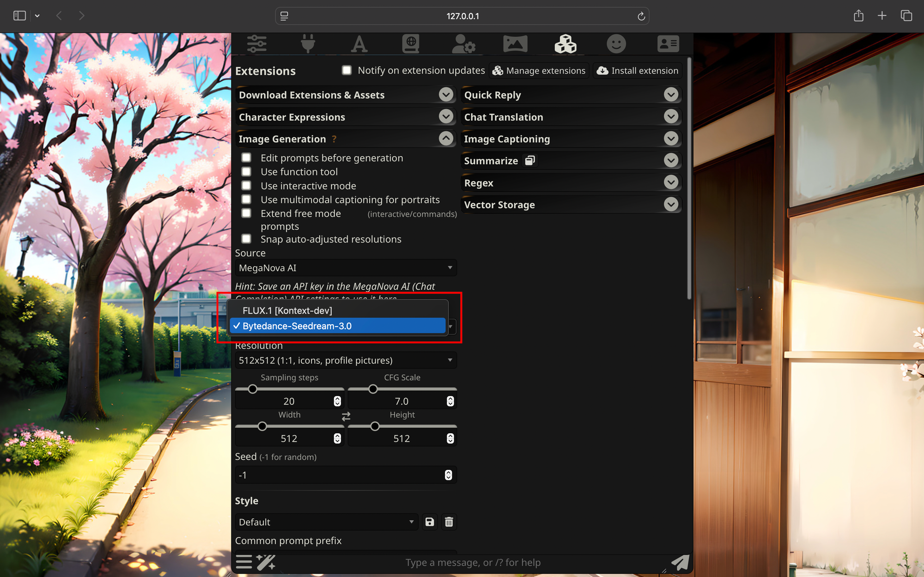
Task: Open the background image picker icon
Action: (x=515, y=44)
